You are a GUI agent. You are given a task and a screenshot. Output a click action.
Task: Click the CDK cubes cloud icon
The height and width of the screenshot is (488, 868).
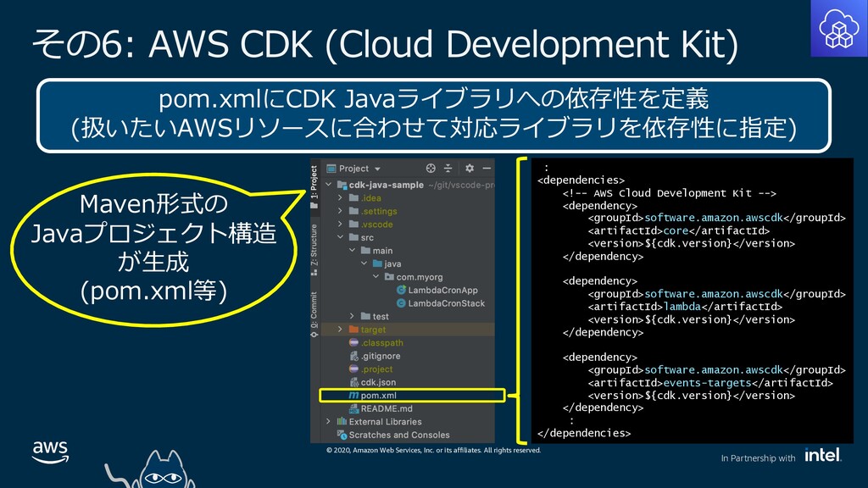[839, 28]
